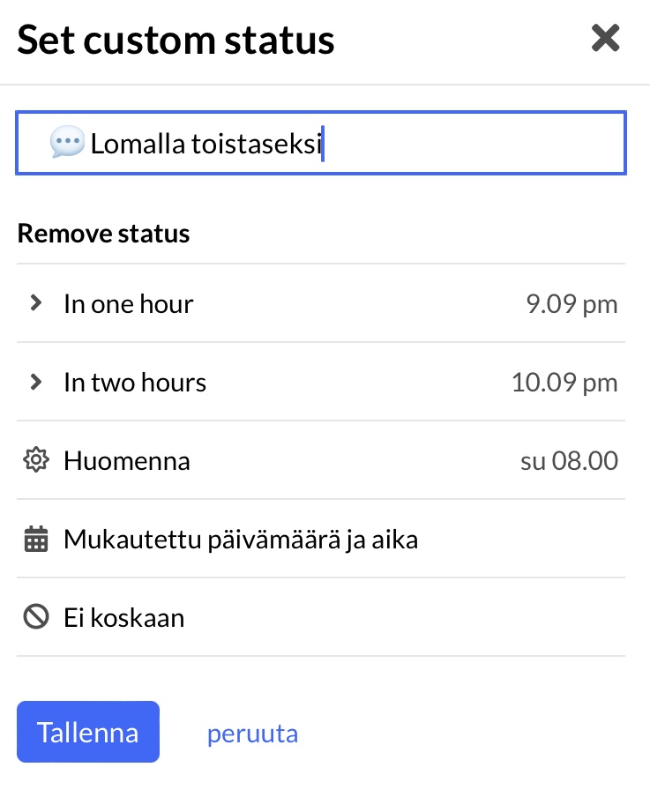Choose the In two hours option
Image resolution: width=650 pixels, height=812 pixels.
[135, 383]
